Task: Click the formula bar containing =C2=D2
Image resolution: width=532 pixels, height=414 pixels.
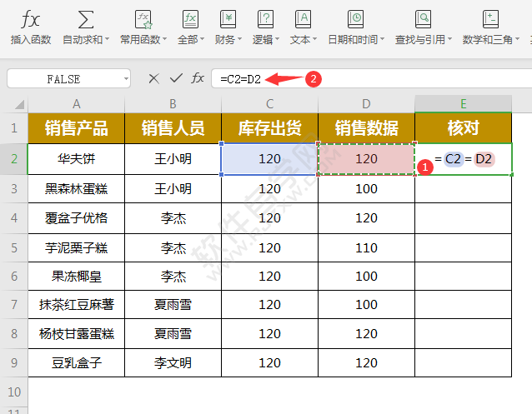Action: point(372,78)
